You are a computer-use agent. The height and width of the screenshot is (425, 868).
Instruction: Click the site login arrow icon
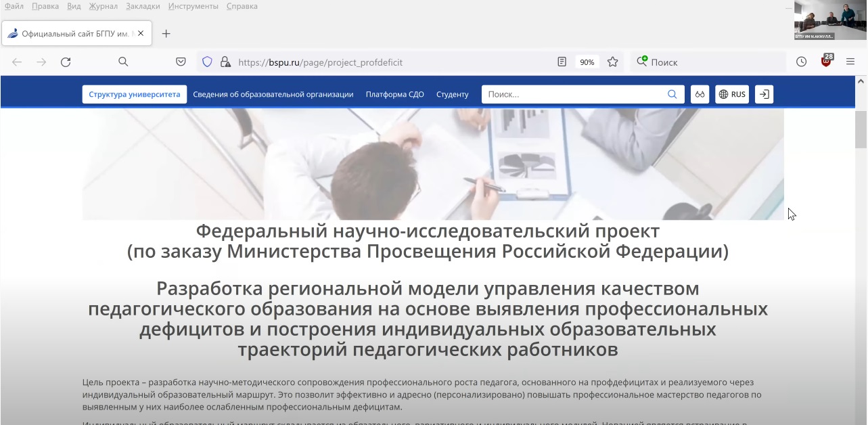click(x=764, y=95)
